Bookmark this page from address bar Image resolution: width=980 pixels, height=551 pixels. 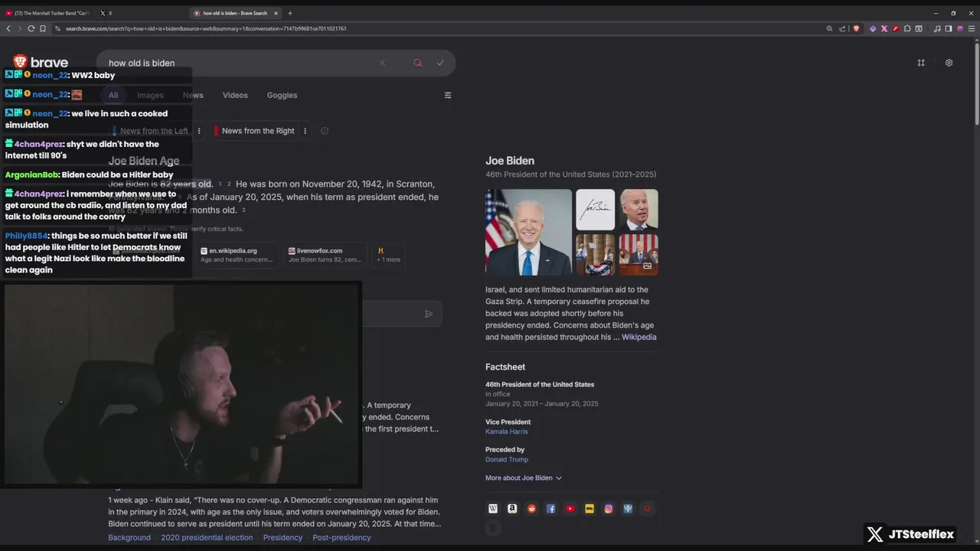click(43, 28)
